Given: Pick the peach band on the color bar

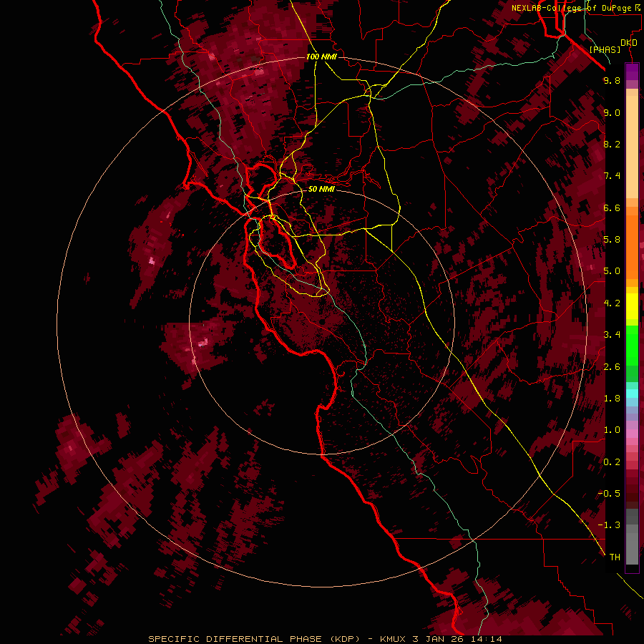Looking at the screenshot, I should coord(632,146).
